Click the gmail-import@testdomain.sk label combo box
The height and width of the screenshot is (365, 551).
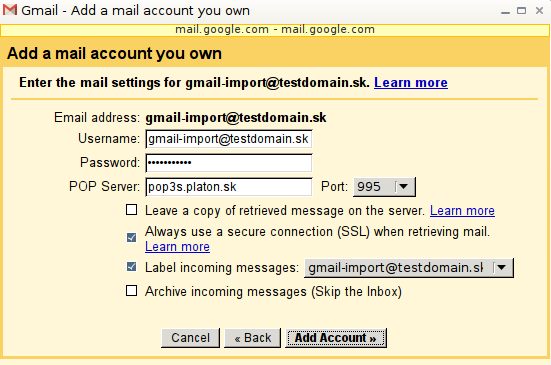pyautogui.click(x=409, y=268)
